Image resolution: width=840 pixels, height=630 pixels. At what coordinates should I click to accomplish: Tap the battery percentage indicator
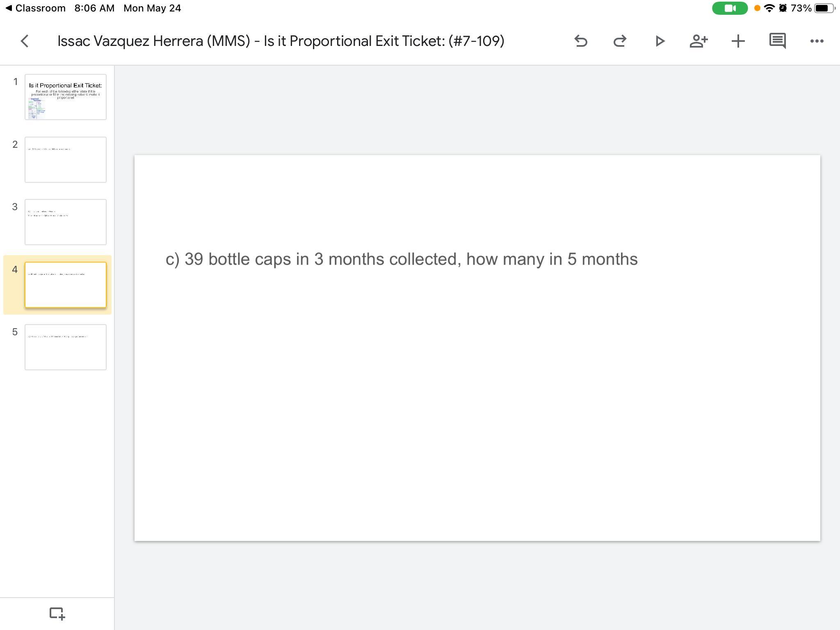(x=801, y=8)
